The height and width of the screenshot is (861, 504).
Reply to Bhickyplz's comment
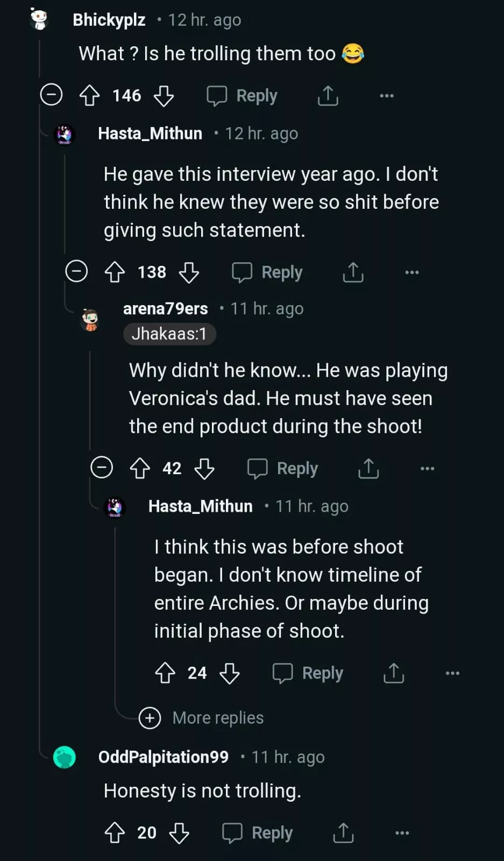243,96
